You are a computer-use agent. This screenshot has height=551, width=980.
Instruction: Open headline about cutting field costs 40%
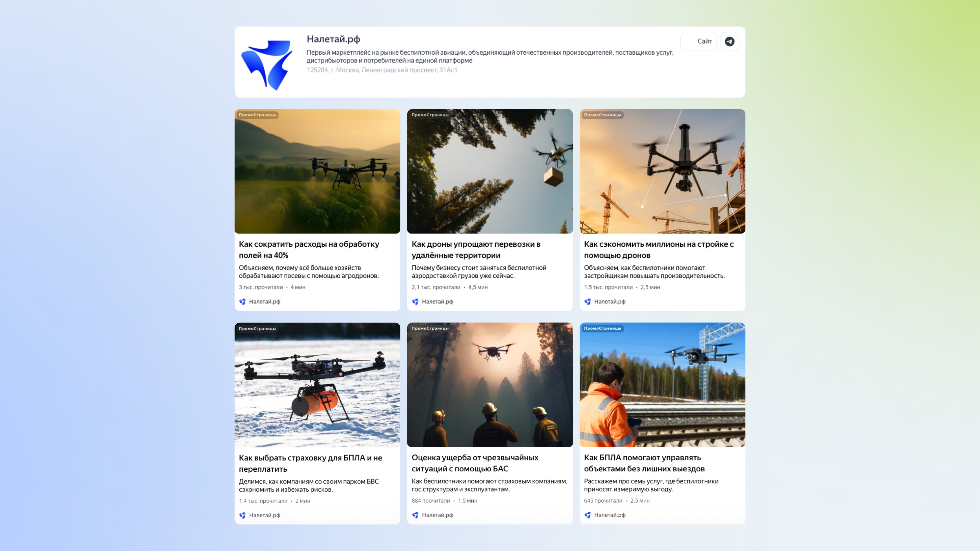click(x=309, y=249)
